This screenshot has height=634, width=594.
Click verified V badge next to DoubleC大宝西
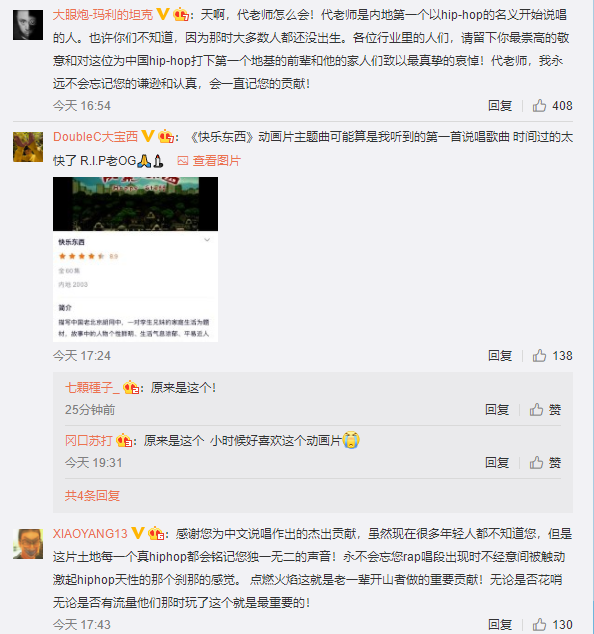[148, 136]
